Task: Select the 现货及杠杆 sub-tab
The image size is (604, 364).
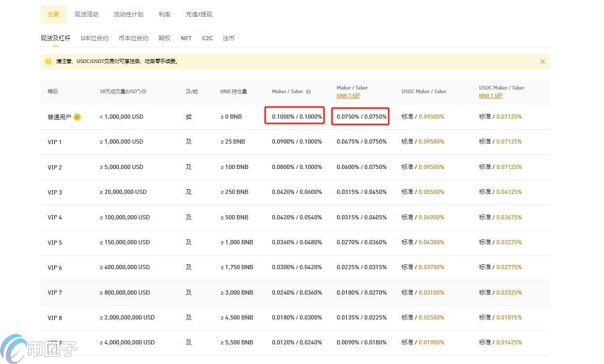Action: [56, 38]
